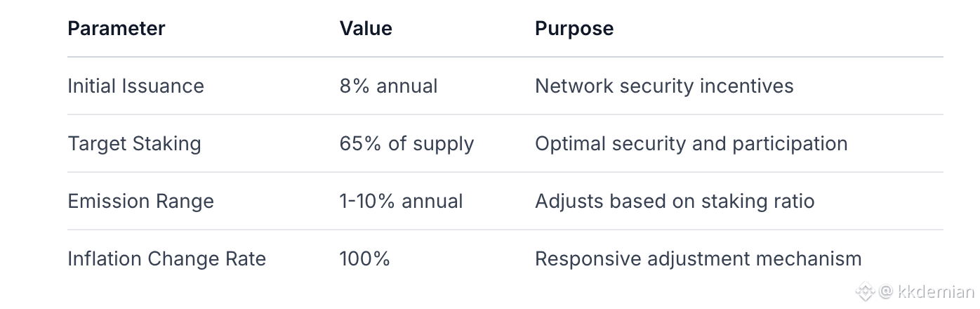Click the divider line below Emission Range row
The image size is (980, 309).
point(505,230)
